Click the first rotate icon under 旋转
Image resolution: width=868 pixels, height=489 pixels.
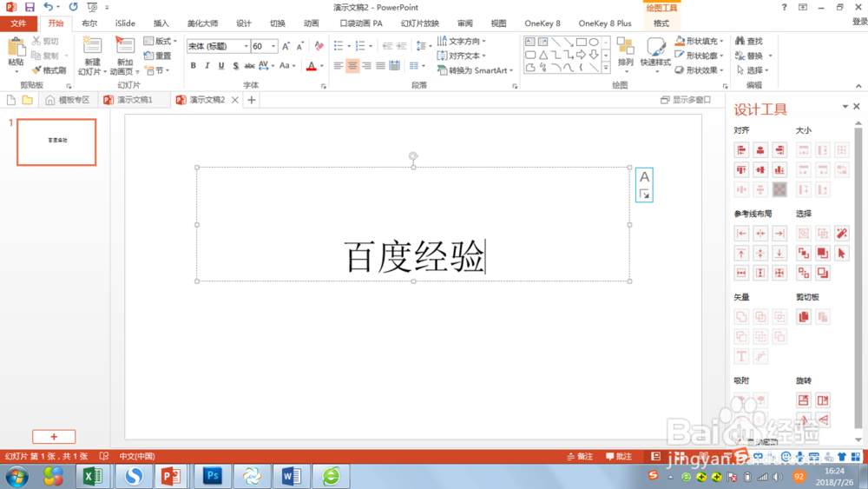803,400
